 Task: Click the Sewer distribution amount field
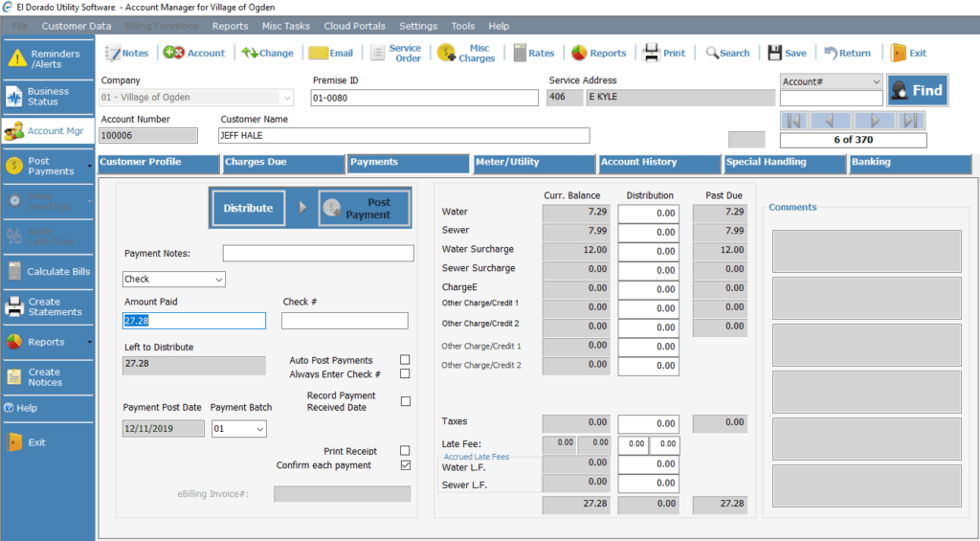click(648, 232)
